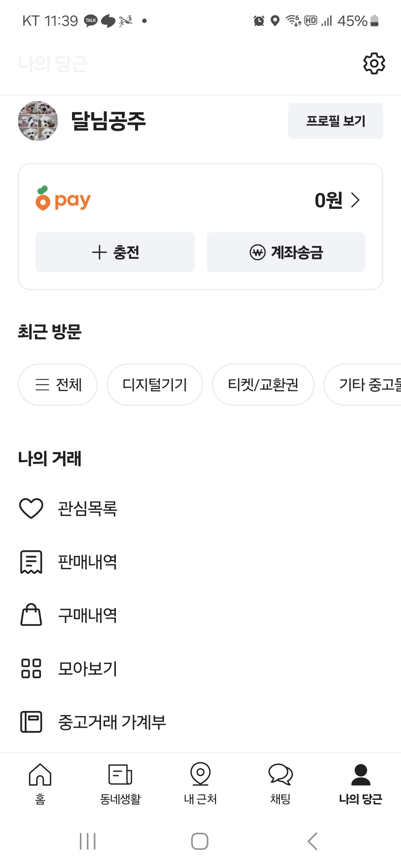Open 판매내역 via the receipt icon
The width and height of the screenshot is (401, 868).
31,562
